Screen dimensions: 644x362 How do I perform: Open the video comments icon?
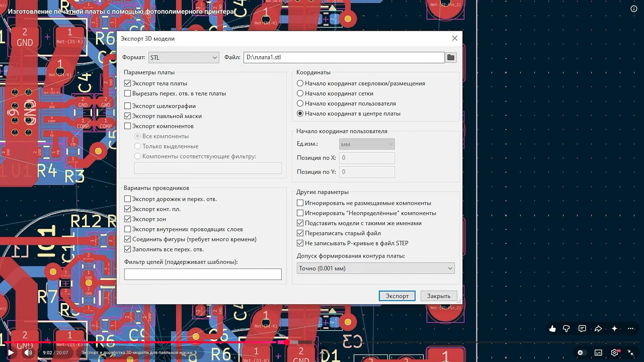[x=582, y=328]
